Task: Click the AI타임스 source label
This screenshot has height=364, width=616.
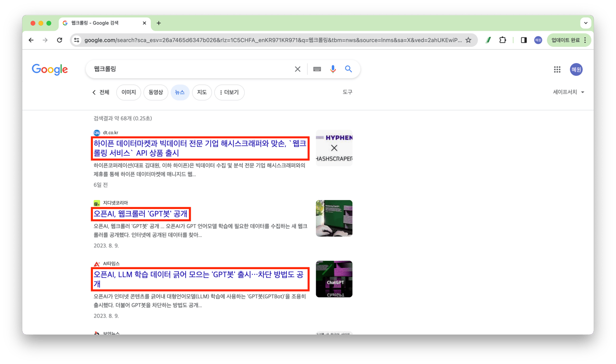Action: 111,264
